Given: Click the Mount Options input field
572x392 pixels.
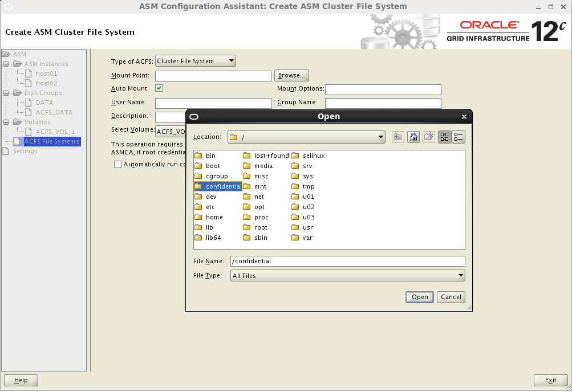Looking at the screenshot, I should pos(383,89).
